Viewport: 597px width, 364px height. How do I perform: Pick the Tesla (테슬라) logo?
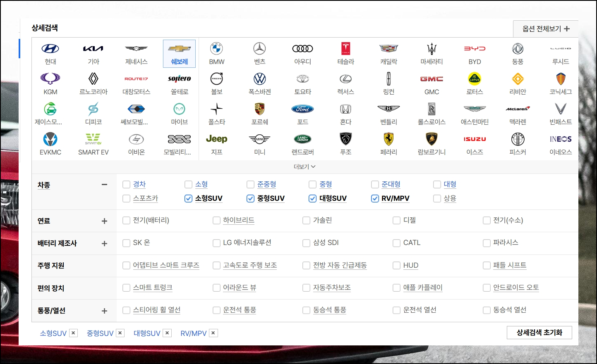tap(346, 49)
